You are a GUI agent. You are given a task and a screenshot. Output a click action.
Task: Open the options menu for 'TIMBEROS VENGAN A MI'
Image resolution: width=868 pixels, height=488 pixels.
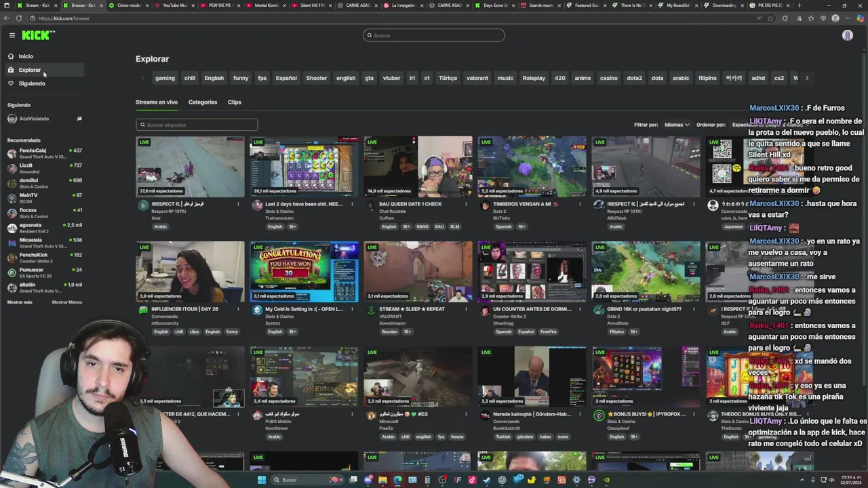tap(580, 204)
